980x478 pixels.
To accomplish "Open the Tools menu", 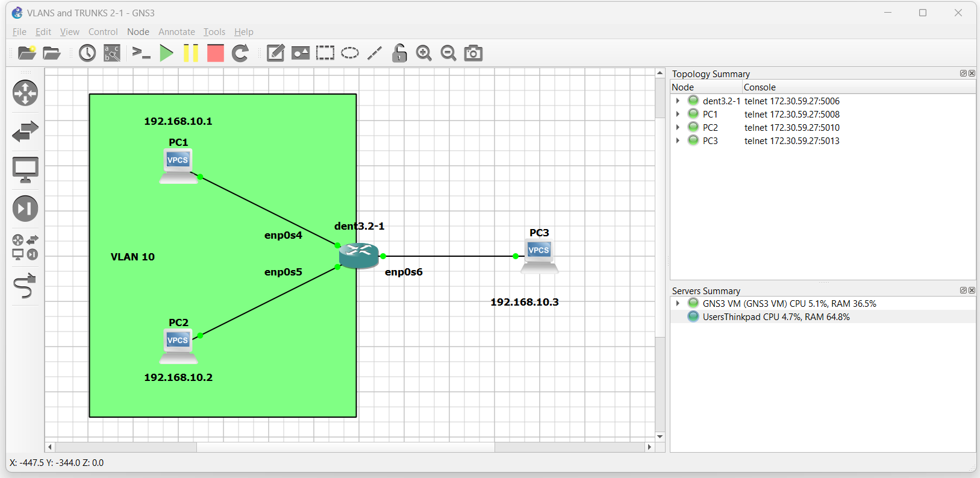I will tap(214, 32).
